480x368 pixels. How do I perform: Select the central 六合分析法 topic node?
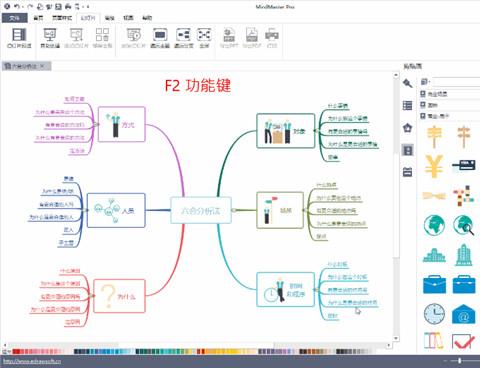coord(201,210)
